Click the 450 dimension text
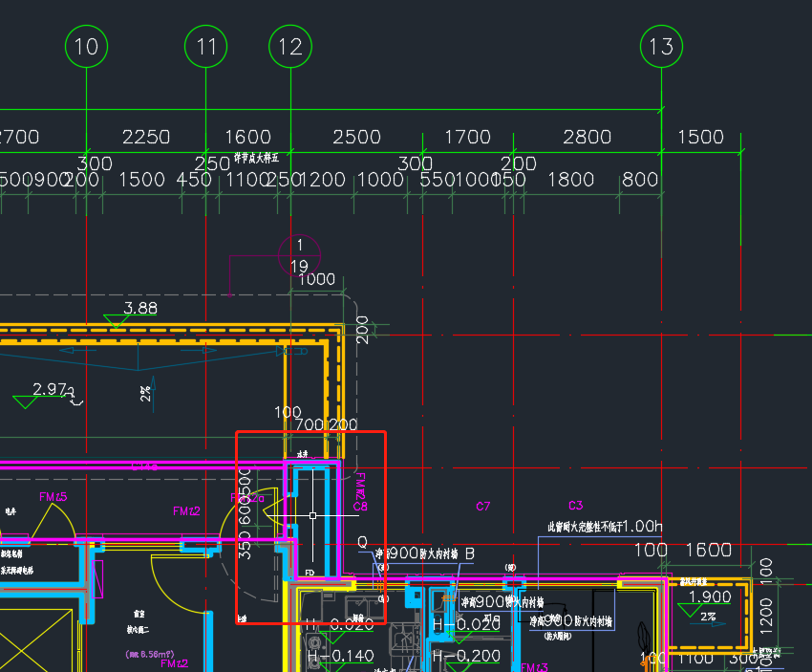This screenshot has height=672, width=812. [194, 180]
